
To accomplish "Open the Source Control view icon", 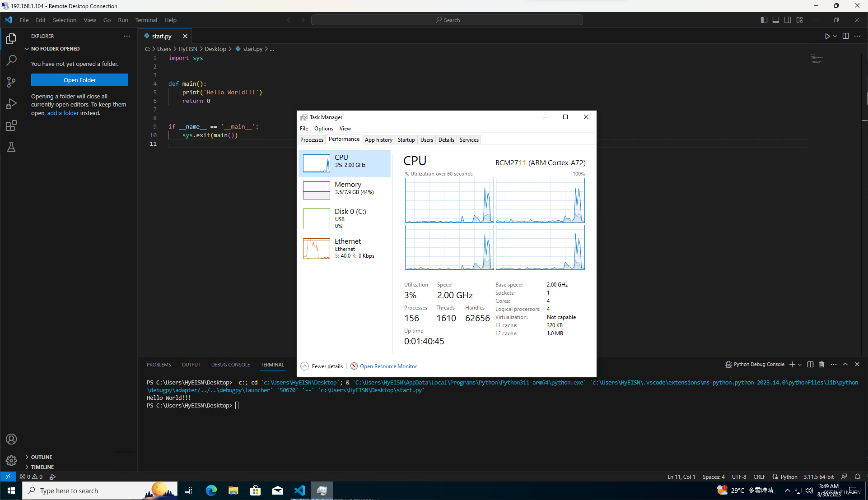I will [11, 82].
